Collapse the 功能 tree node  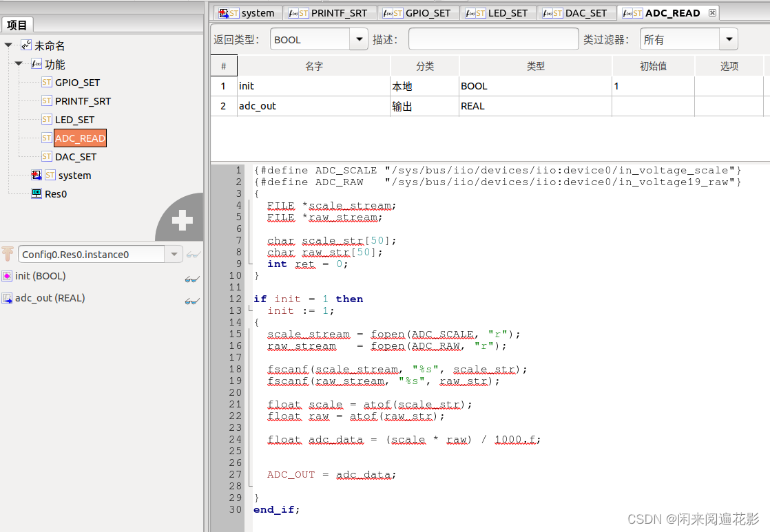pos(19,64)
